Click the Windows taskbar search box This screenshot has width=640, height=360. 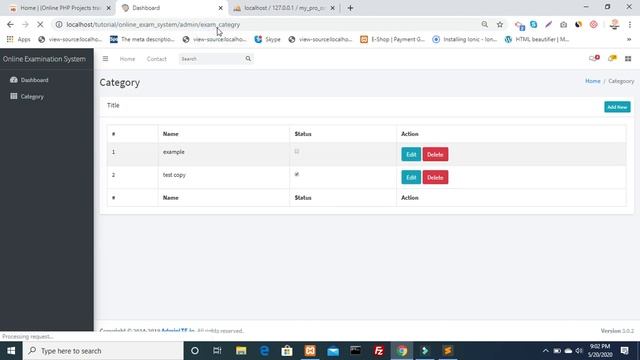103,351
